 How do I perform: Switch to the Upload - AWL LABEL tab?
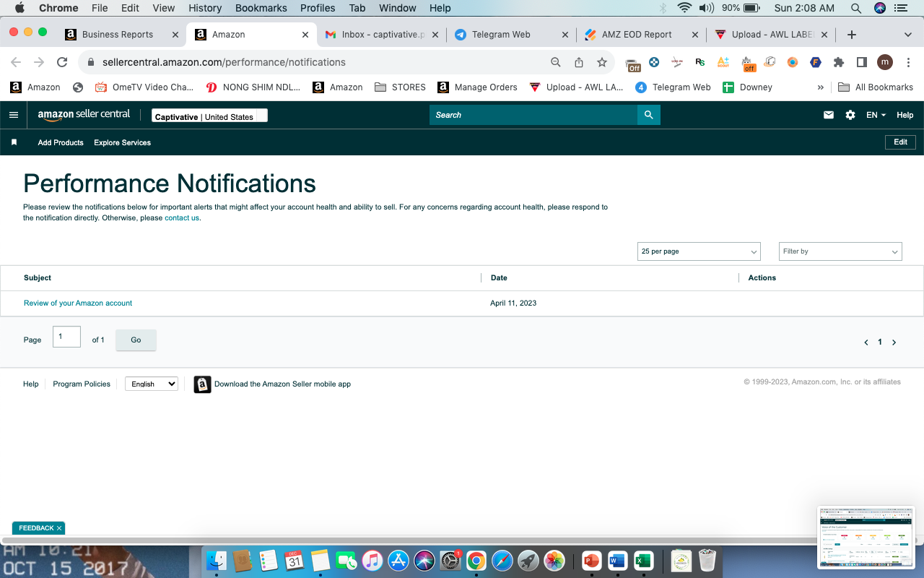[x=772, y=34]
